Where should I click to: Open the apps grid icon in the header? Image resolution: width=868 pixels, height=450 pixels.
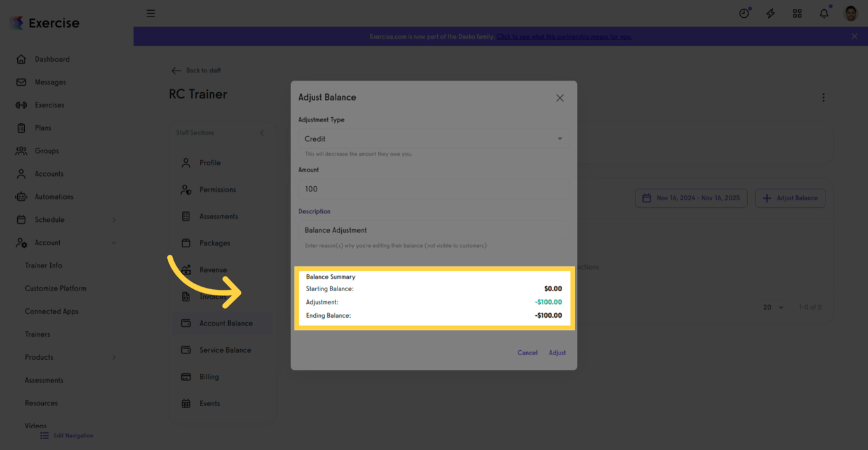pyautogui.click(x=797, y=13)
